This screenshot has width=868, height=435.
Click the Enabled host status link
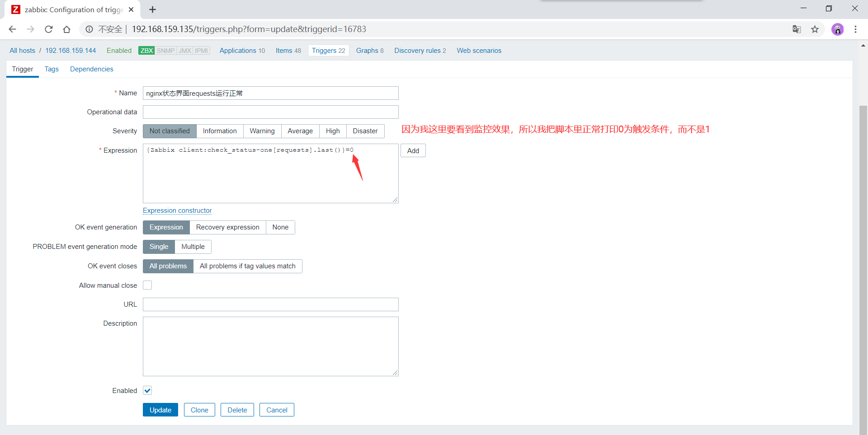click(x=119, y=51)
